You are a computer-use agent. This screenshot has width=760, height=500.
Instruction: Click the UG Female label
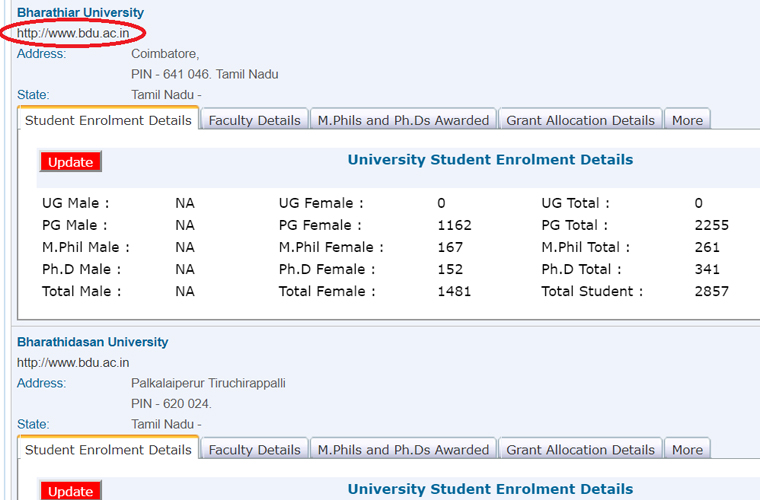[321, 203]
